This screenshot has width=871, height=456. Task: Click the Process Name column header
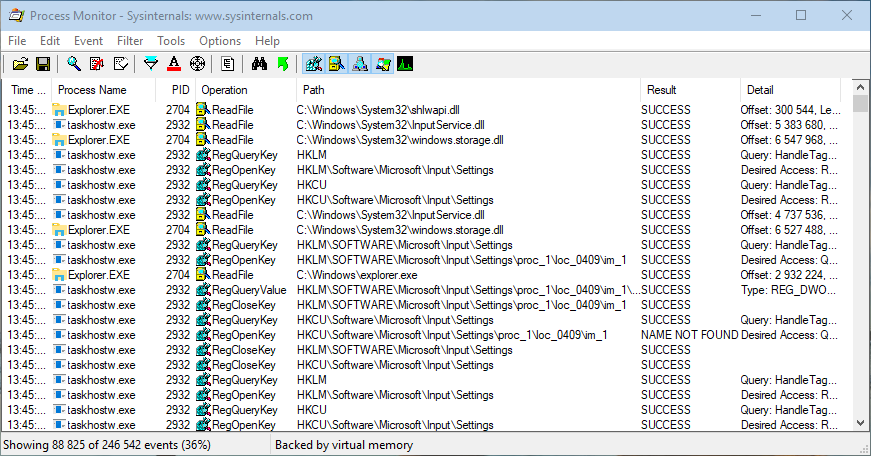click(103, 90)
